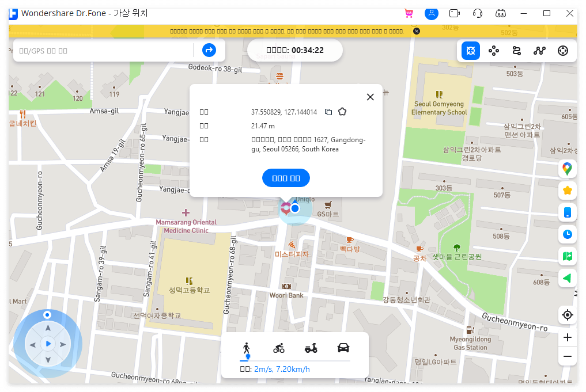Select the joystick mode target icon
The width and height of the screenshot is (586, 392).
point(563,51)
